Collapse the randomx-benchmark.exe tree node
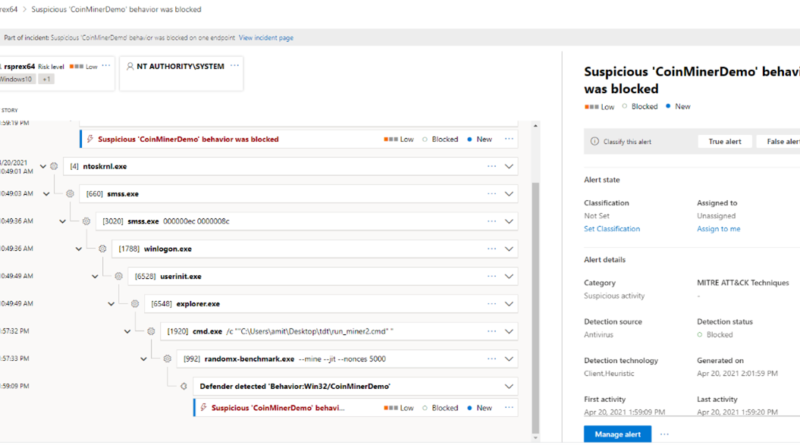Viewport: 800px width, 445px height. (x=144, y=359)
